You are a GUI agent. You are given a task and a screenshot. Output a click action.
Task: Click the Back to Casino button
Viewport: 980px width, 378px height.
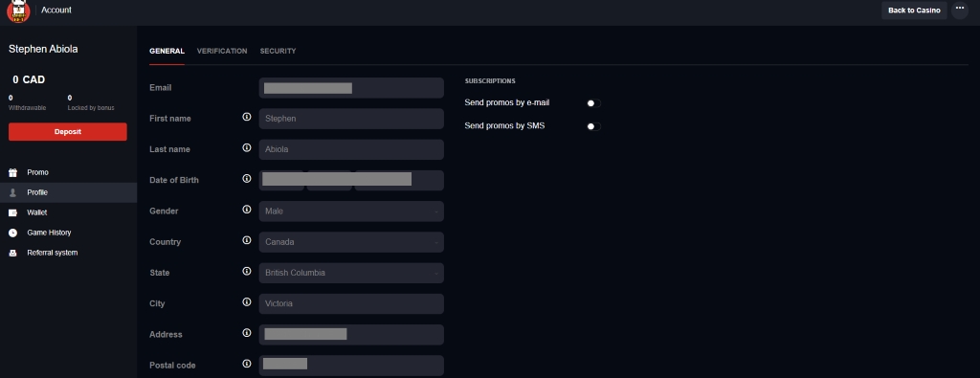tap(914, 10)
